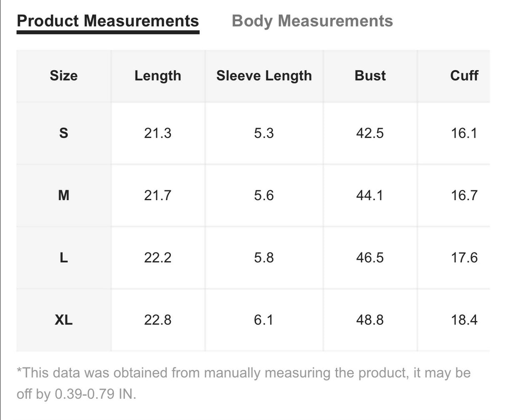
Task: Click the 18.4 cuff value for XL
Action: [464, 320]
